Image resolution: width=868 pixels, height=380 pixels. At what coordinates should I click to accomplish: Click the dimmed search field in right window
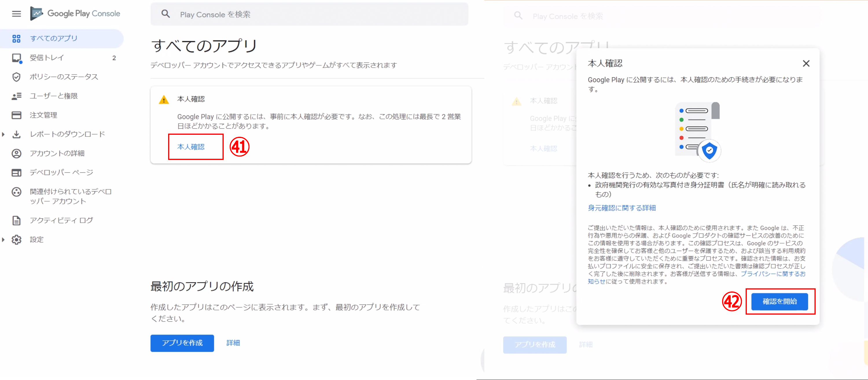click(x=662, y=16)
